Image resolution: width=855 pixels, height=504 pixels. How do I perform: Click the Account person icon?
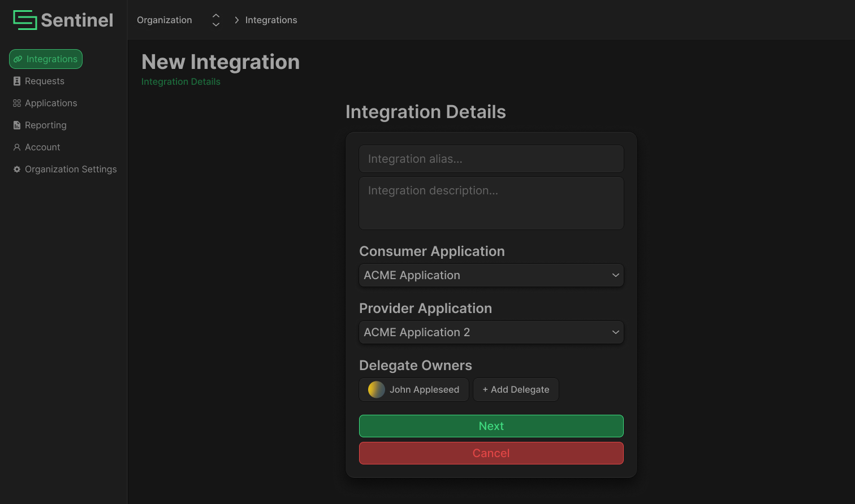tap(17, 147)
